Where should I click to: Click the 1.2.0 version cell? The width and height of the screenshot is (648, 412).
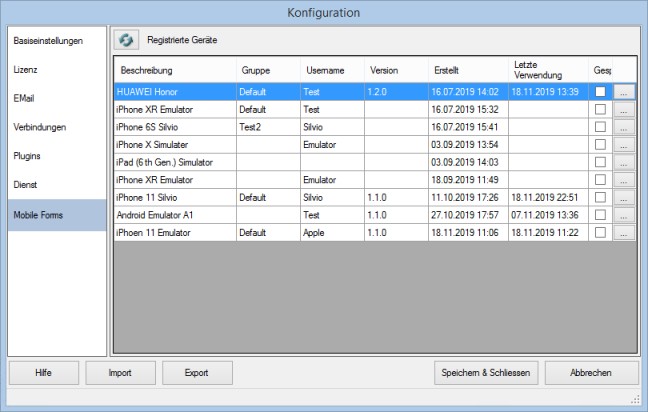(396, 92)
